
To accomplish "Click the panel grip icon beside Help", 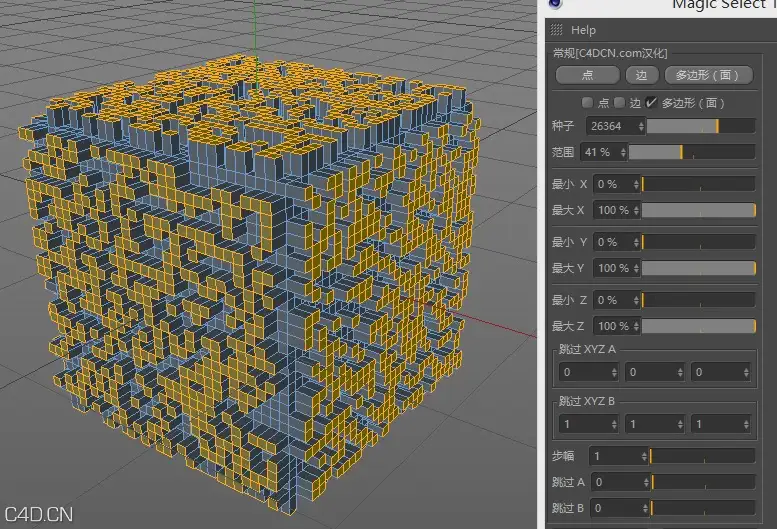I will coord(556,30).
